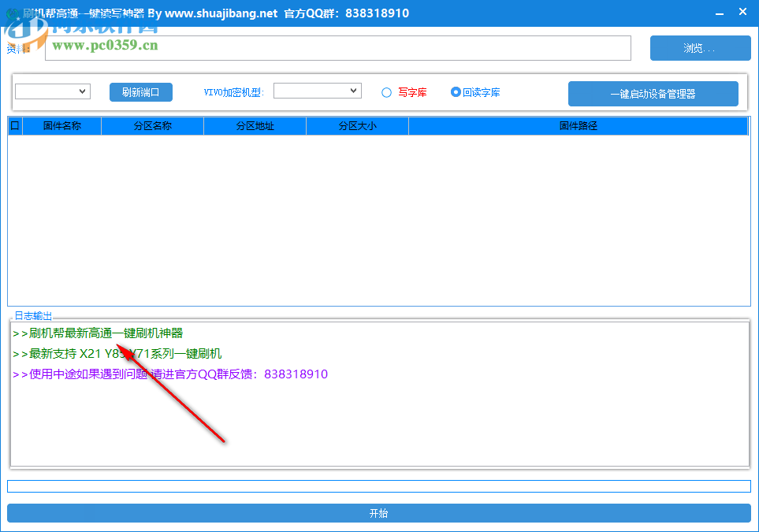Viewport: 759px width, 532px height.
Task: Click the app icon in title bar
Action: pos(12,13)
